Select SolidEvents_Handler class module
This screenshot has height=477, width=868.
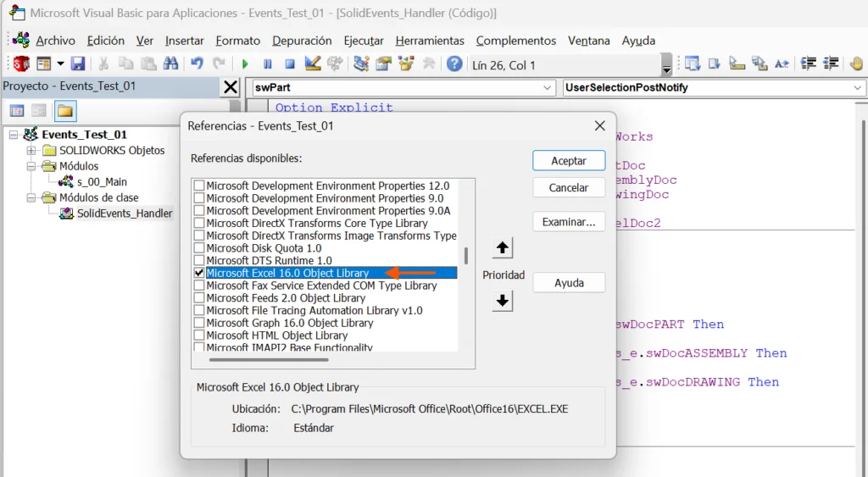click(125, 214)
